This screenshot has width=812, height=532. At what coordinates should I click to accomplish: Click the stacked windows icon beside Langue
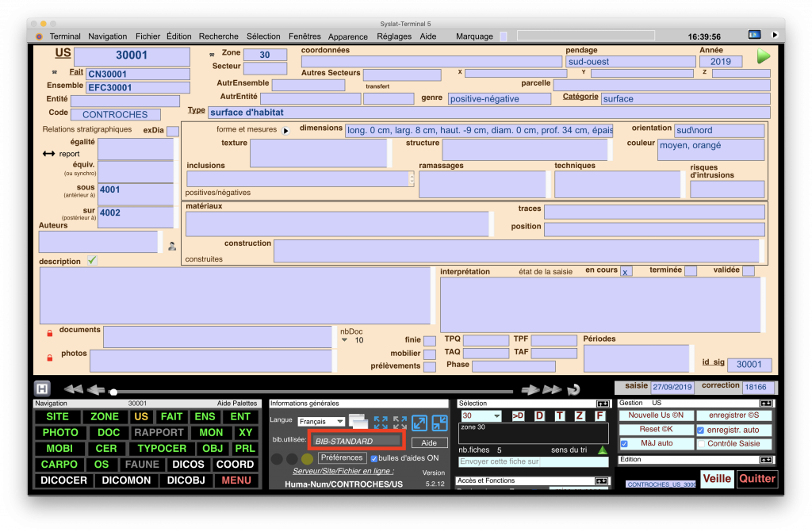358,421
